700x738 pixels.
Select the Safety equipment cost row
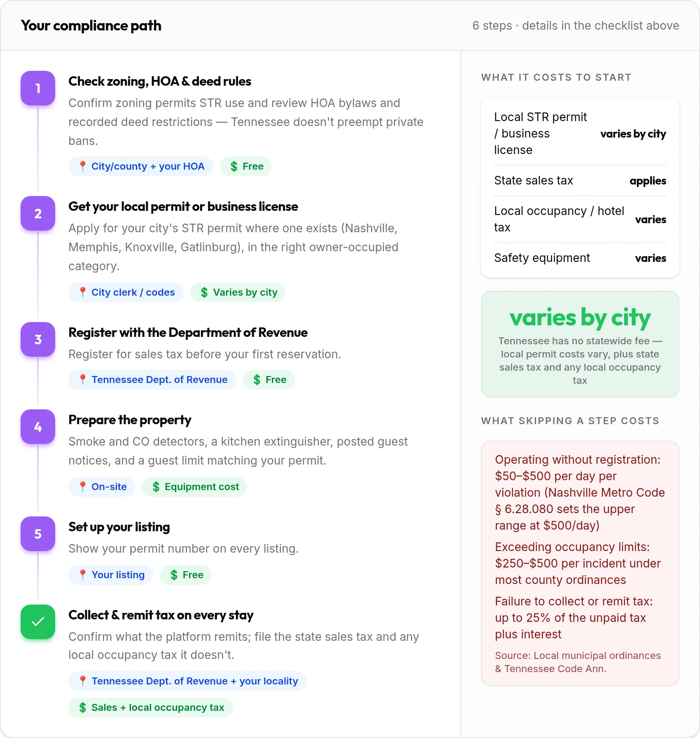tap(580, 258)
